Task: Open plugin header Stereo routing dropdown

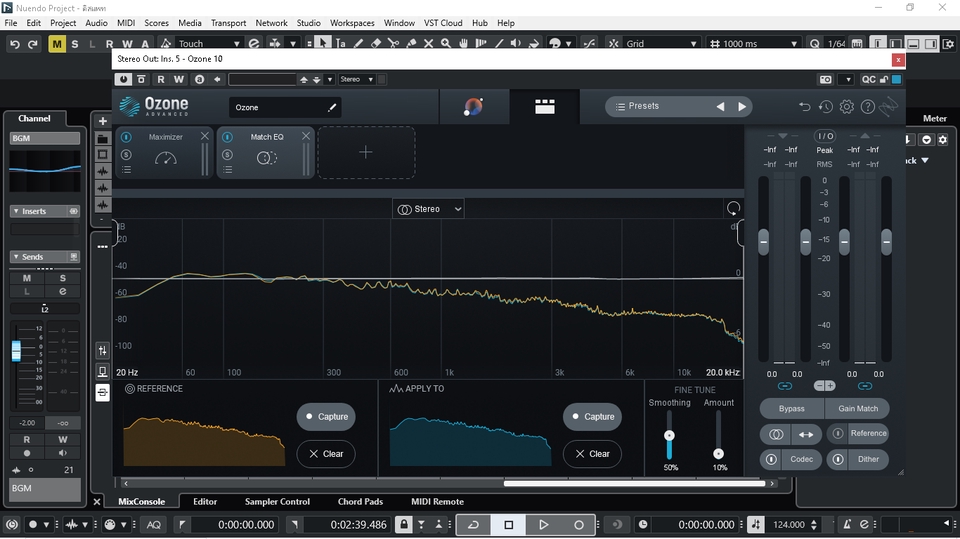Action: pyautogui.click(x=357, y=79)
